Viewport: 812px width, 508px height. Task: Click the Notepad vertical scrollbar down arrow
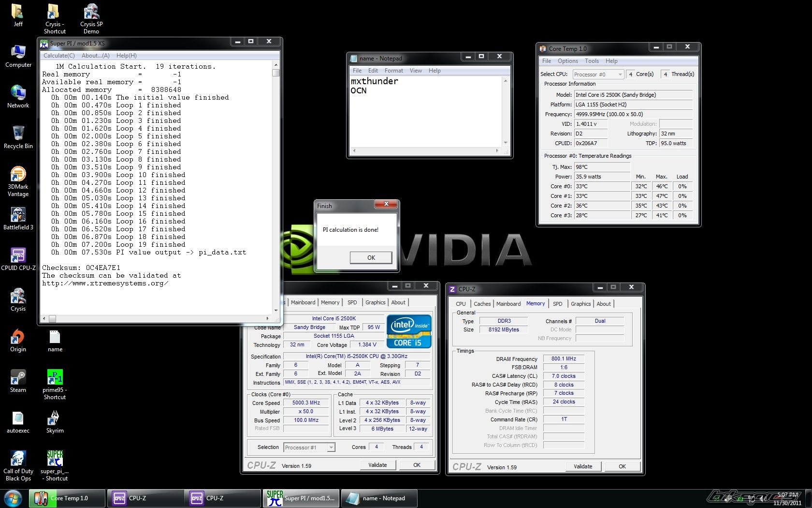pyautogui.click(x=506, y=143)
